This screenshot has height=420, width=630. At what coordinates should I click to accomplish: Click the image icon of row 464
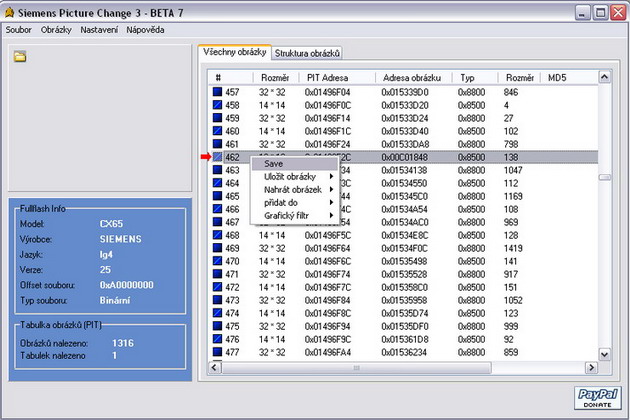(x=217, y=183)
